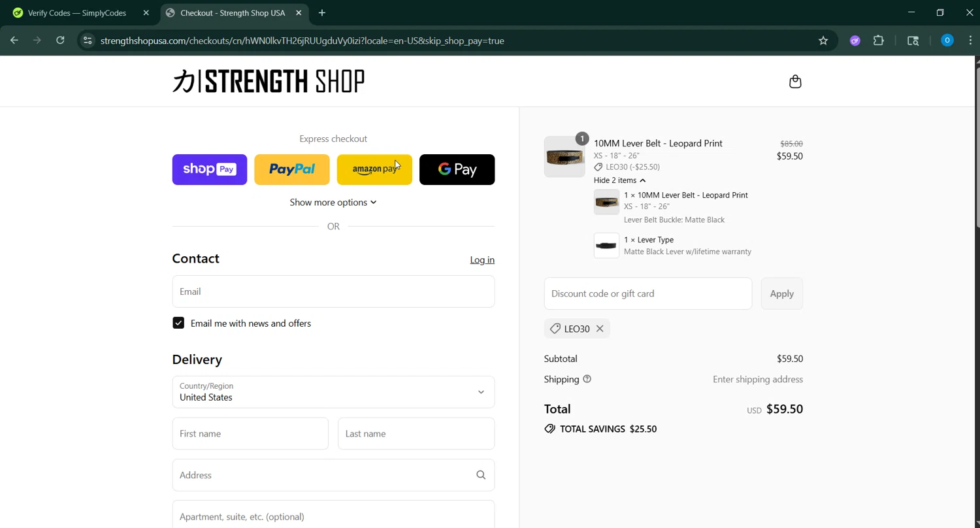Reload the checkout page
The width and height of the screenshot is (980, 528).
pos(60,41)
